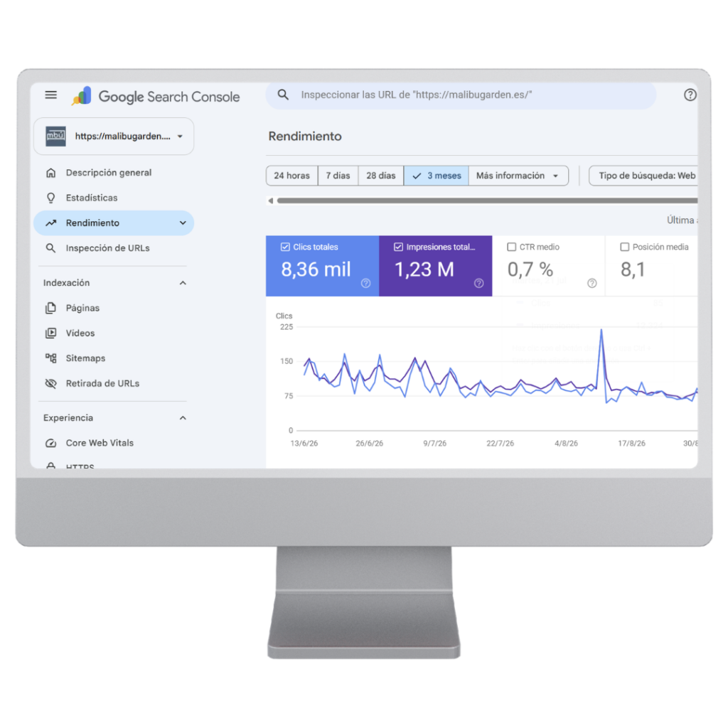Click the Rendimiento page heading
Viewport: 728px width, 728px height.
click(305, 136)
